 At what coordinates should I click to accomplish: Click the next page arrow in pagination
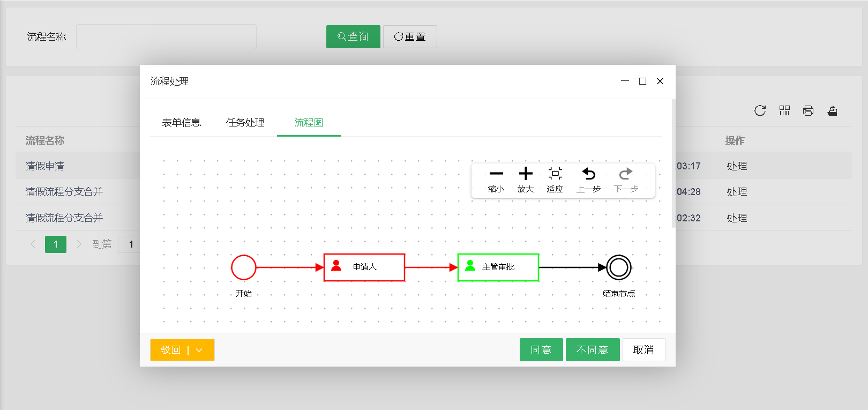tap(79, 244)
